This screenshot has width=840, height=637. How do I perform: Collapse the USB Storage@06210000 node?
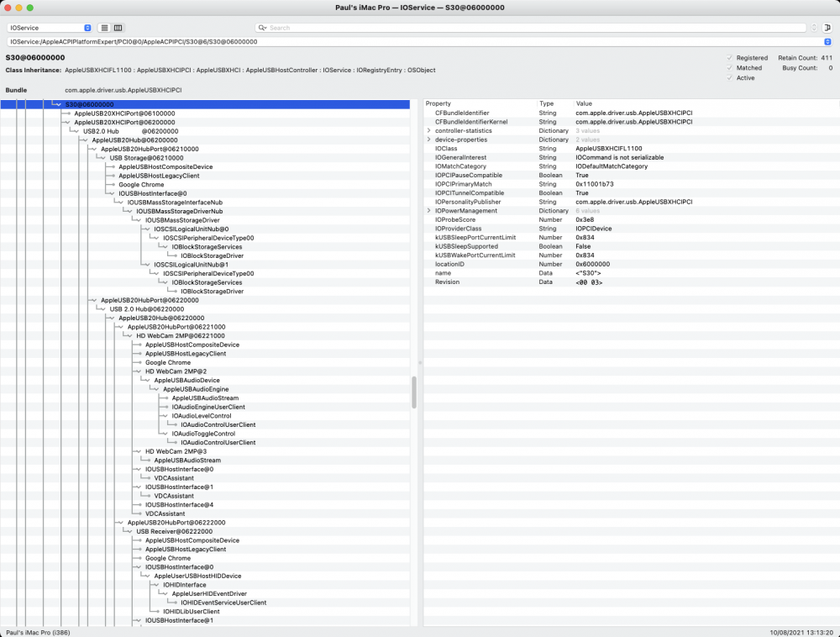pyautogui.click(x=102, y=158)
